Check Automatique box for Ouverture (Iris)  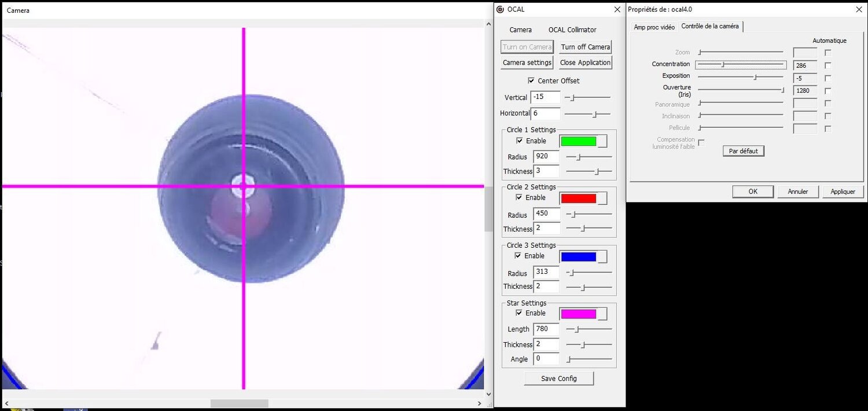tap(828, 91)
